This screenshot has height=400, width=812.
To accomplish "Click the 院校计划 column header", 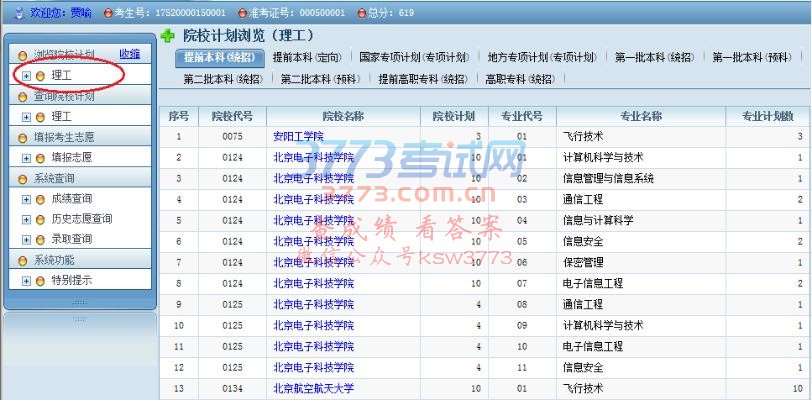I will (453, 116).
